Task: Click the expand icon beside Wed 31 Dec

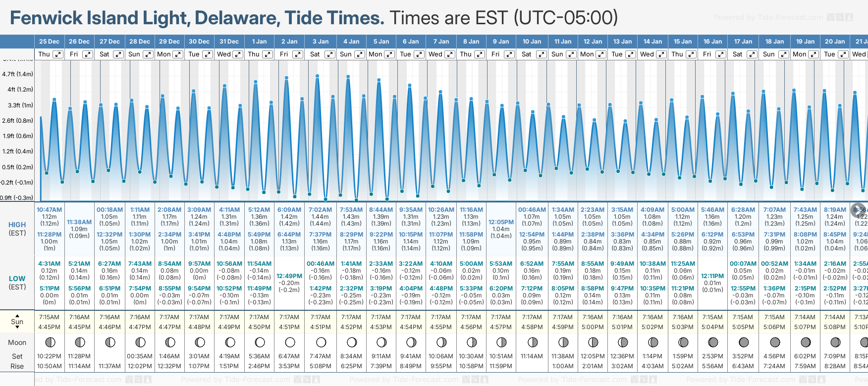Action: pyautogui.click(x=237, y=54)
